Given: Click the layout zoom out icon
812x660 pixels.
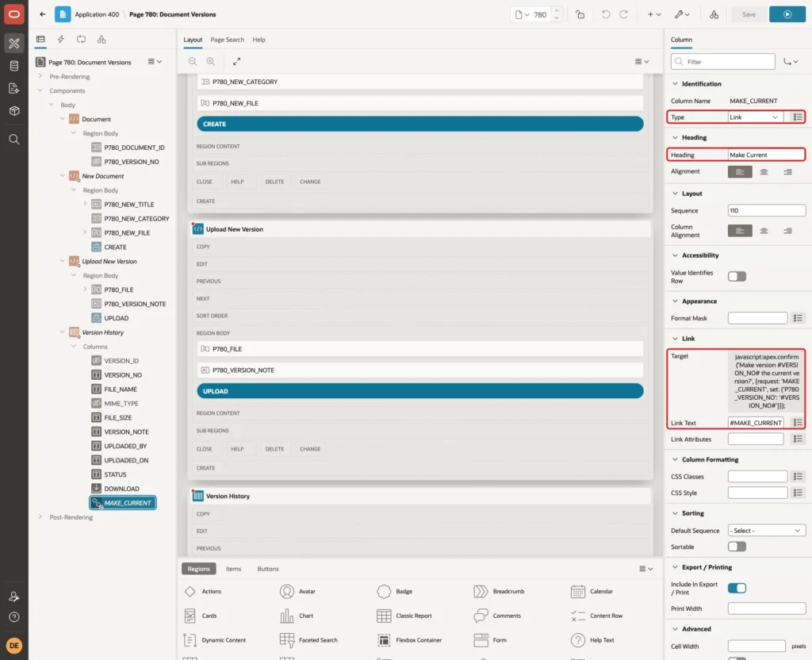Looking at the screenshot, I should 193,61.
